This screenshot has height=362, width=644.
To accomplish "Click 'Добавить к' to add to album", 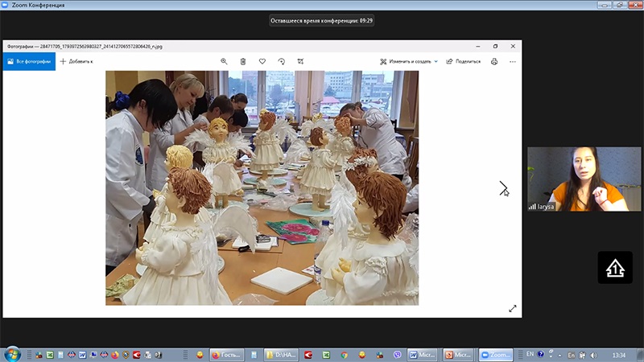I will 76,61.
